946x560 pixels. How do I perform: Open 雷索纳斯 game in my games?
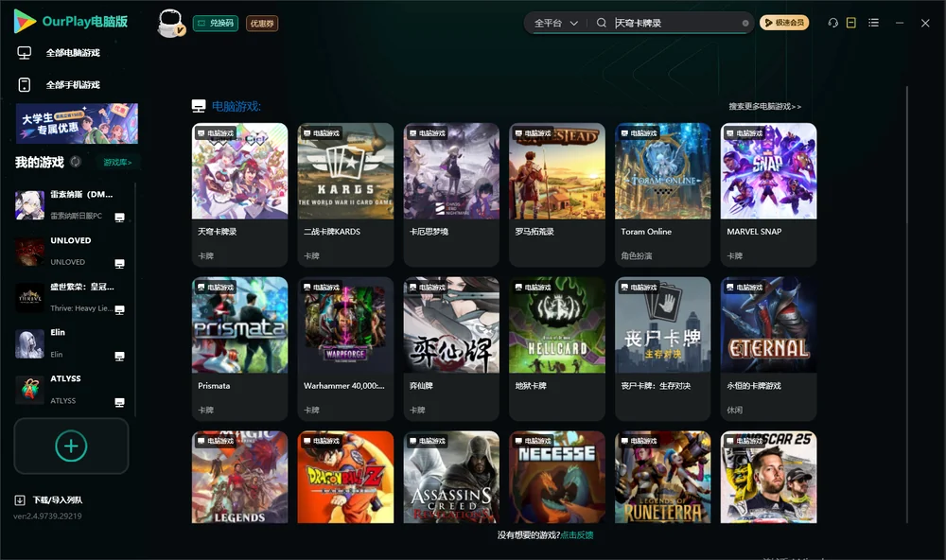click(x=71, y=205)
